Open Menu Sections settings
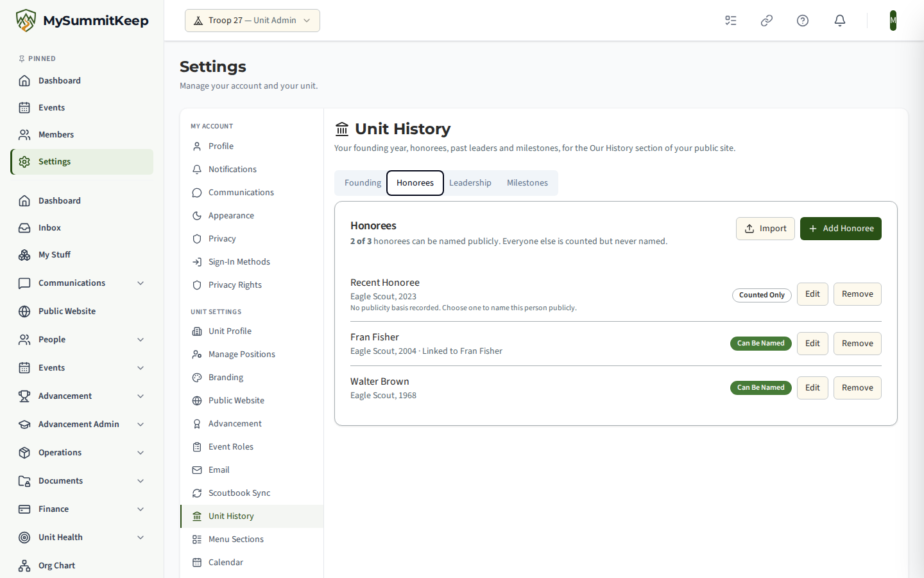The image size is (924, 578). pyautogui.click(x=252, y=539)
